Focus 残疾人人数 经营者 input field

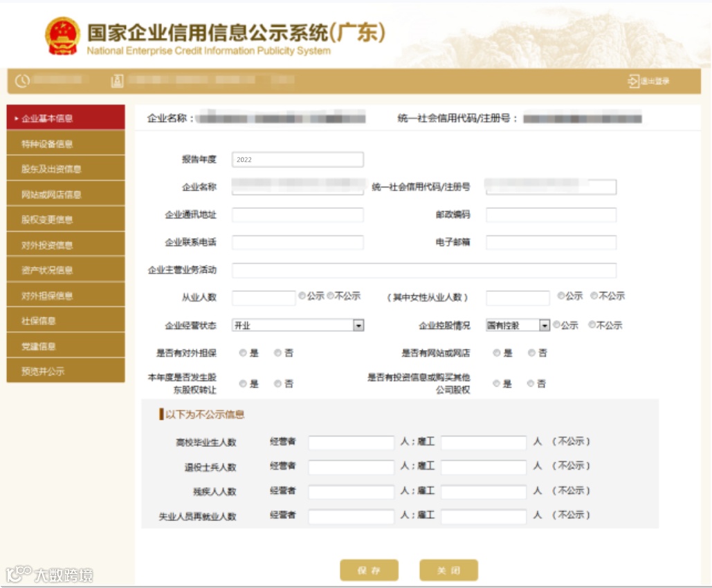351,492
